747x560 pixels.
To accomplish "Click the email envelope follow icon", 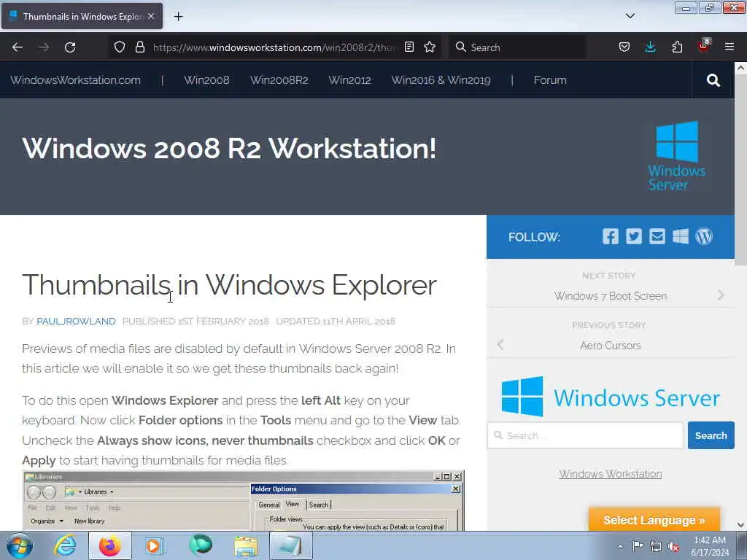I will coord(657,236).
